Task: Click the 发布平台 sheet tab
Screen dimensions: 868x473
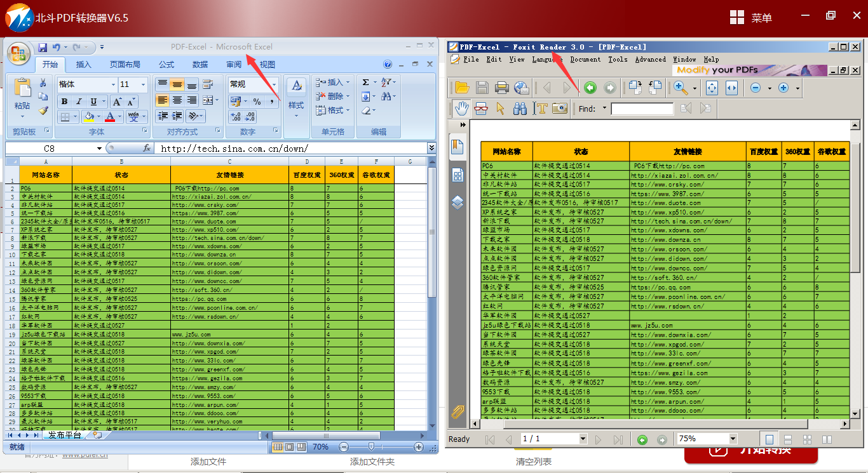Action: (x=65, y=435)
